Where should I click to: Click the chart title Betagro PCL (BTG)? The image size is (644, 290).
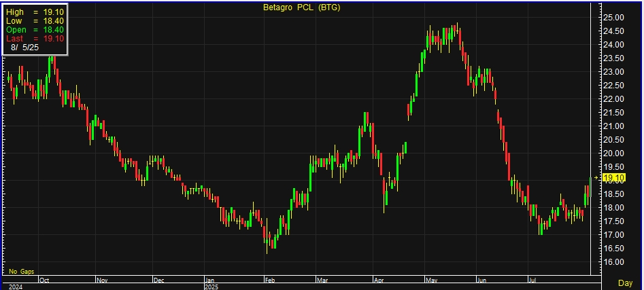tap(302, 7)
